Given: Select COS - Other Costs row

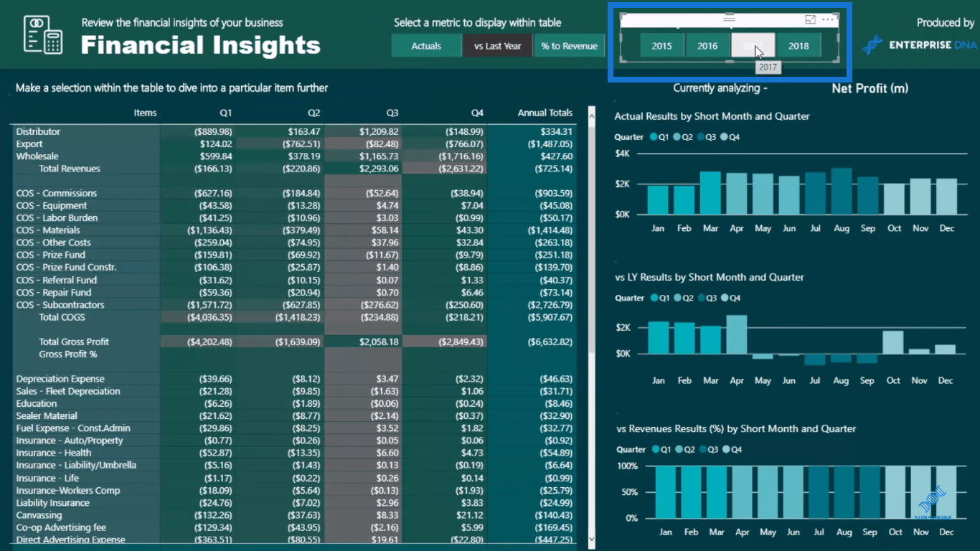Looking at the screenshot, I should [294, 242].
